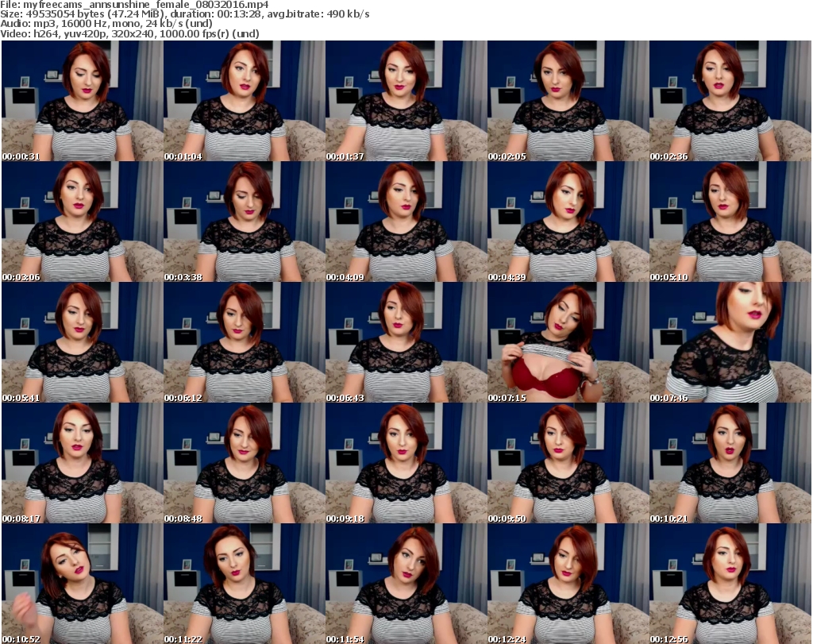Choose the last frame at 00:12:56
Image resolution: width=813 pixels, height=644 pixels.
pyautogui.click(x=730, y=584)
